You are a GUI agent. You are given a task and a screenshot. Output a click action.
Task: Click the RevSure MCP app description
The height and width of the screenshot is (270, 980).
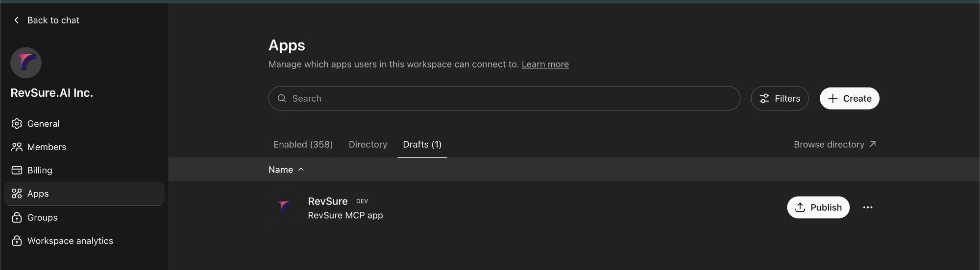(345, 216)
